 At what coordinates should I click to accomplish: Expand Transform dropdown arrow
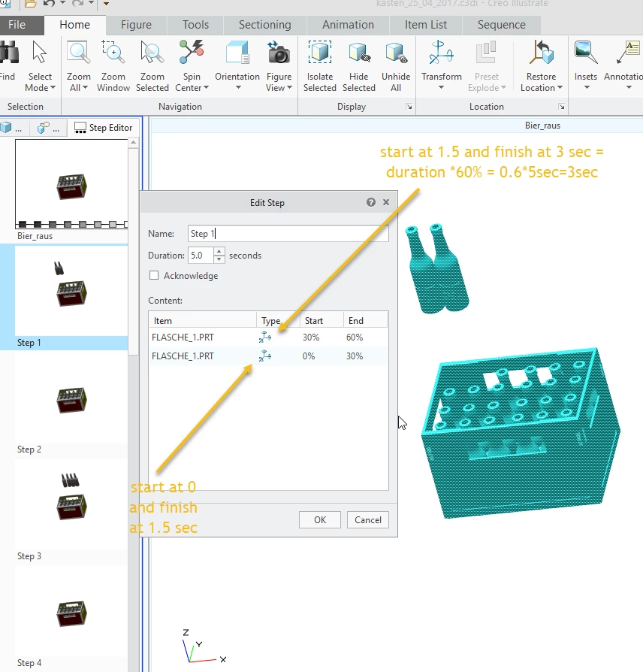441,87
